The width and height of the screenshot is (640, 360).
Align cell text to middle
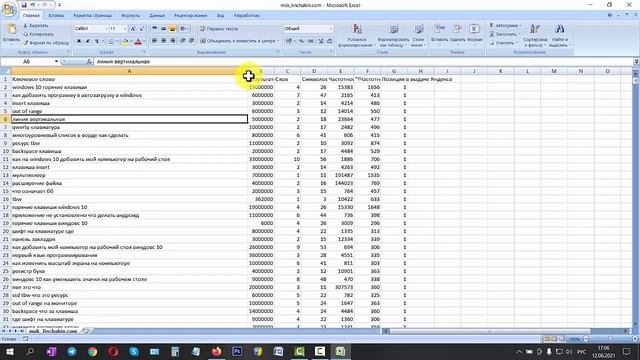[163, 29]
